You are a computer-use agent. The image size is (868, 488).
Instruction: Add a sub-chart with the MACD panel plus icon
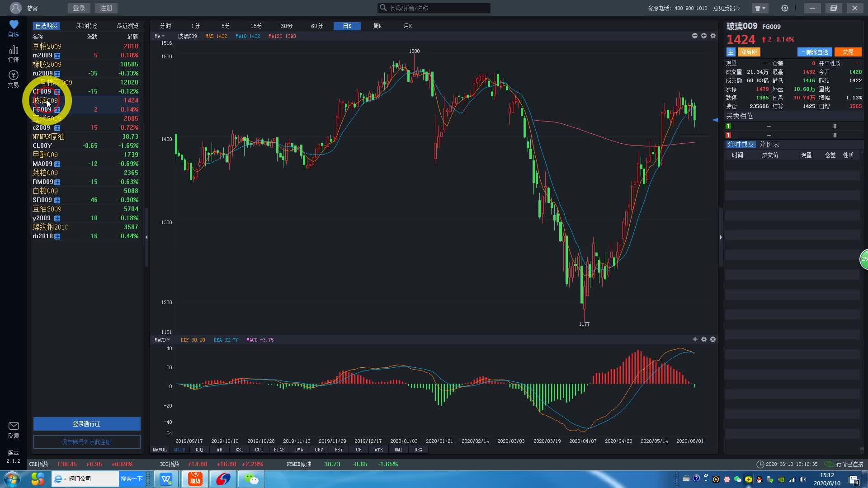695,339
